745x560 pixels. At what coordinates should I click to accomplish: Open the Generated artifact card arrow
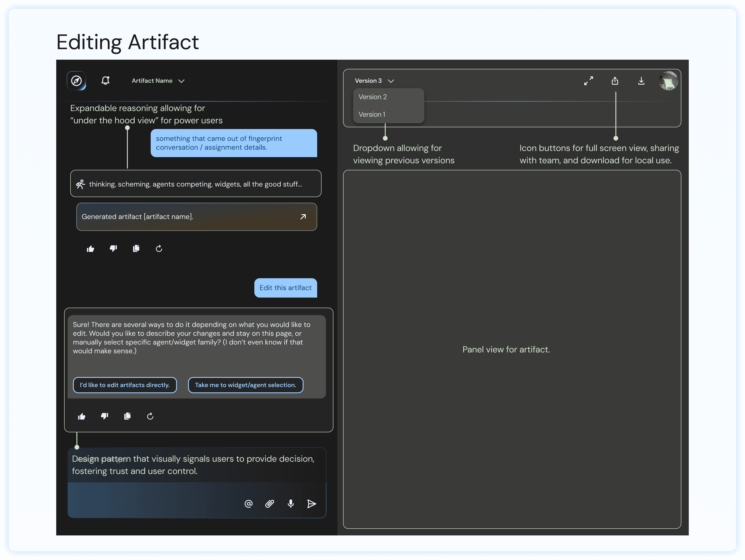303,217
